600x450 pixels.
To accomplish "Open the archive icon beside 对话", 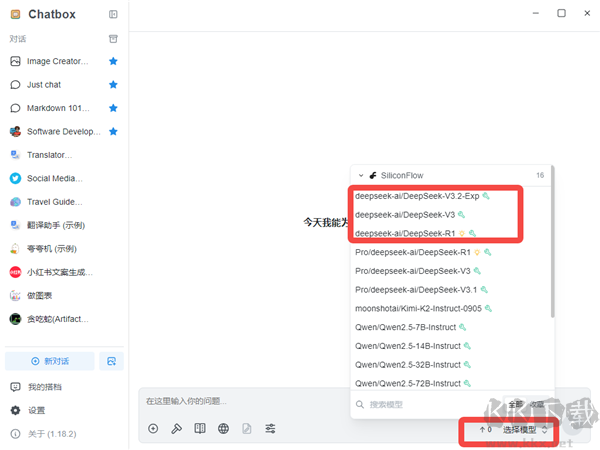I will (x=113, y=39).
